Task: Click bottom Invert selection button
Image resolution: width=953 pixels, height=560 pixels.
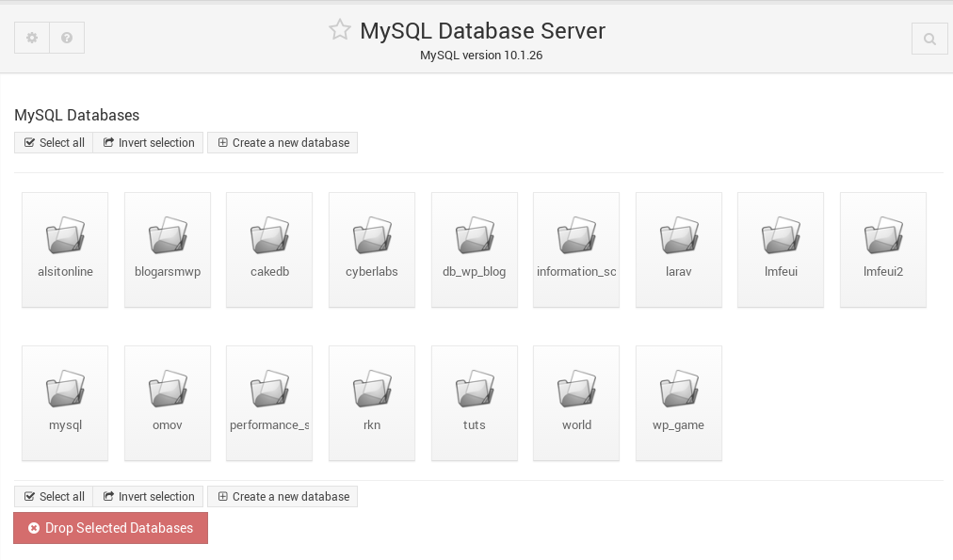Action: pyautogui.click(x=148, y=496)
